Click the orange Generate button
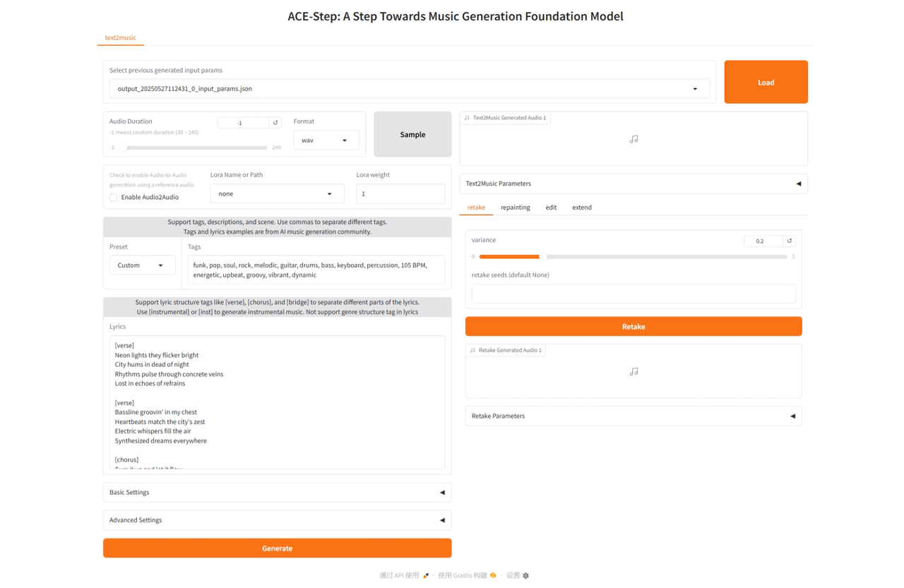 tap(277, 548)
